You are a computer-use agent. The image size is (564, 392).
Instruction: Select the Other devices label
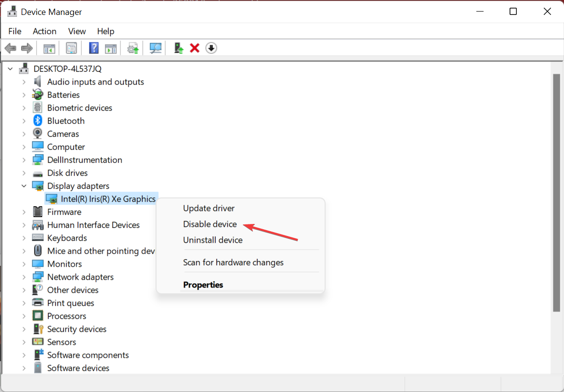[x=73, y=290]
